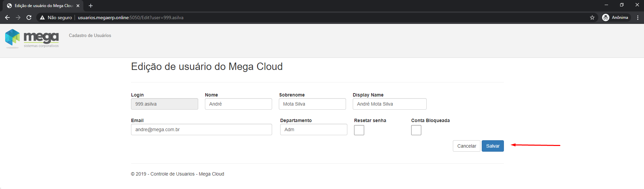Image resolution: width=644 pixels, height=189 pixels.
Task: Close the Edição de usuário tab
Action: tap(78, 6)
